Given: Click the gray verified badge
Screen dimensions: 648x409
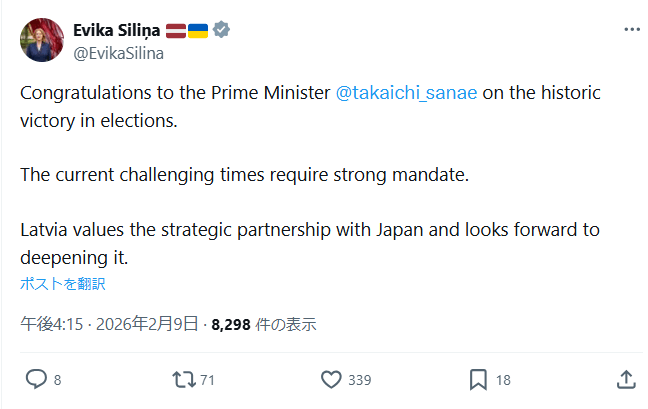Looking at the screenshot, I should pyautogui.click(x=221, y=30).
